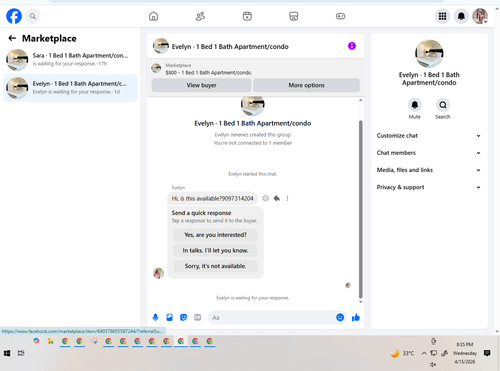Choose a sticker
The height and width of the screenshot is (371, 500).
pos(183,317)
